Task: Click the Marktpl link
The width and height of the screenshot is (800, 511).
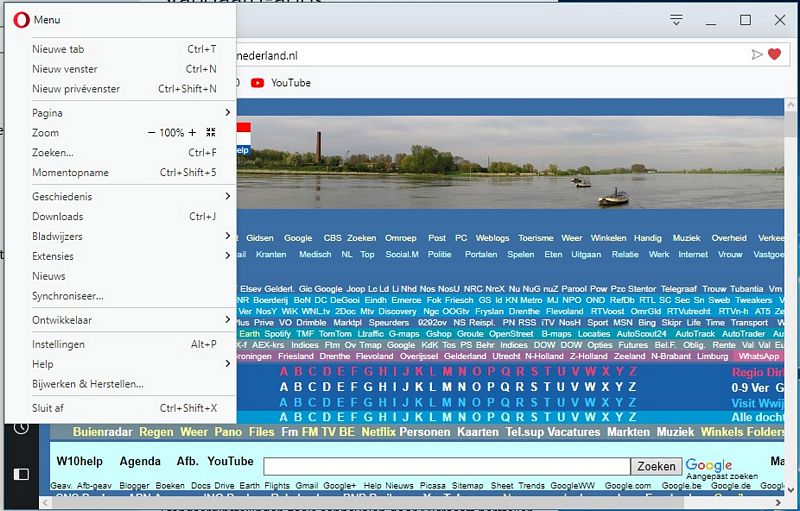Action: pyautogui.click(x=347, y=322)
